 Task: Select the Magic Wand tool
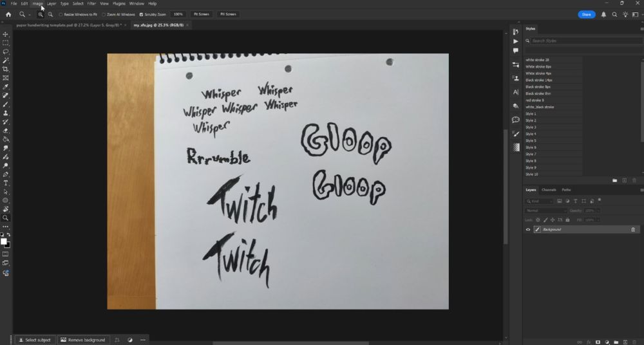(x=6, y=61)
